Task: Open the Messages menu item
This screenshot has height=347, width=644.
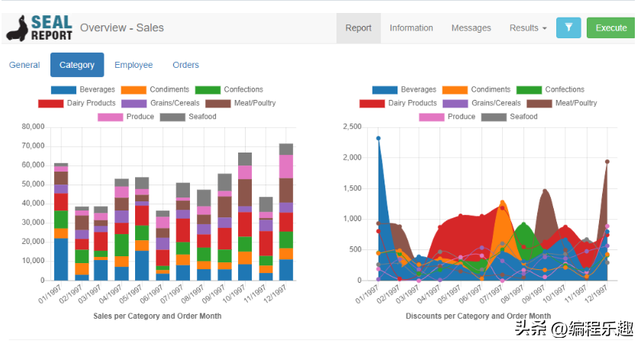Action: (x=471, y=28)
